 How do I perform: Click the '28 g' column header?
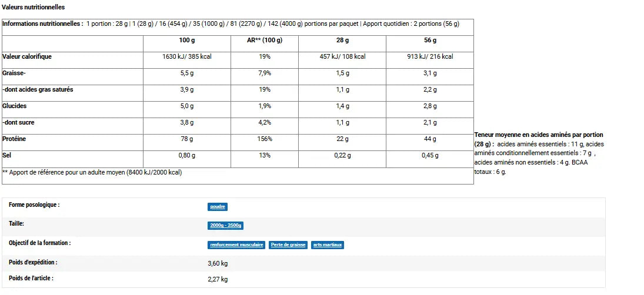click(x=342, y=41)
